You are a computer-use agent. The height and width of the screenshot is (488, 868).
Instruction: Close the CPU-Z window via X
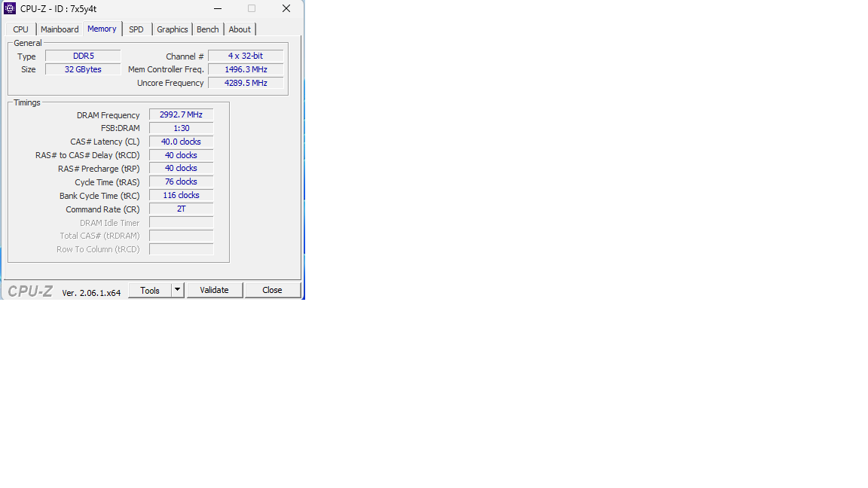286,8
